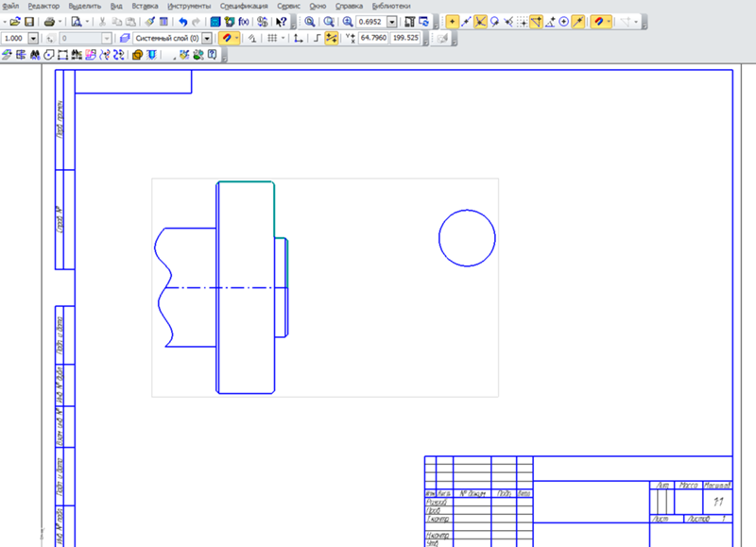756x547 pixels.
Task: Click the Open file folder icon
Action: 15,21
